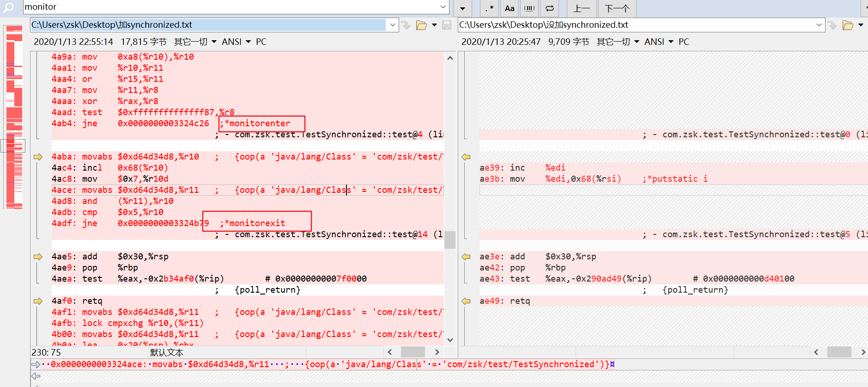Viewport: 868px width, 387px height.
Task: Click right pane load-file arrow icon
Action: pyautogui.click(x=832, y=25)
